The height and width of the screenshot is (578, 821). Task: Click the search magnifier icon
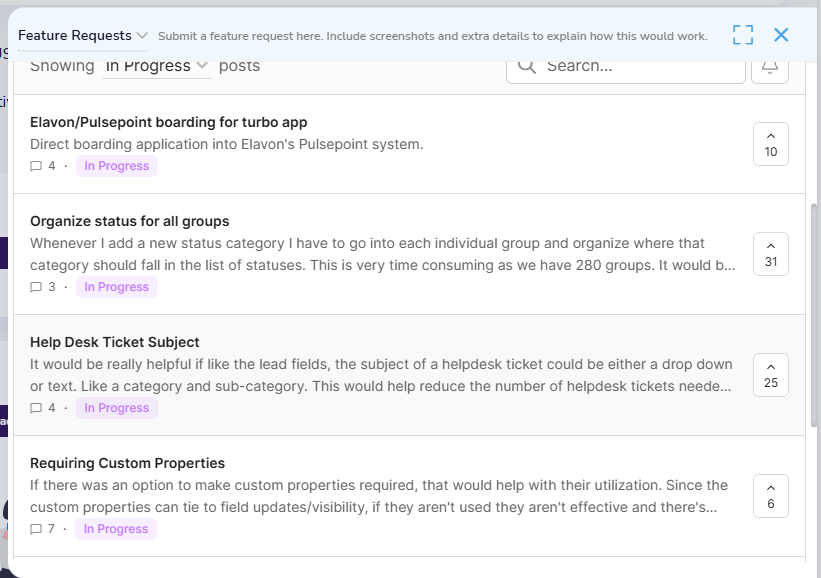[x=526, y=66]
